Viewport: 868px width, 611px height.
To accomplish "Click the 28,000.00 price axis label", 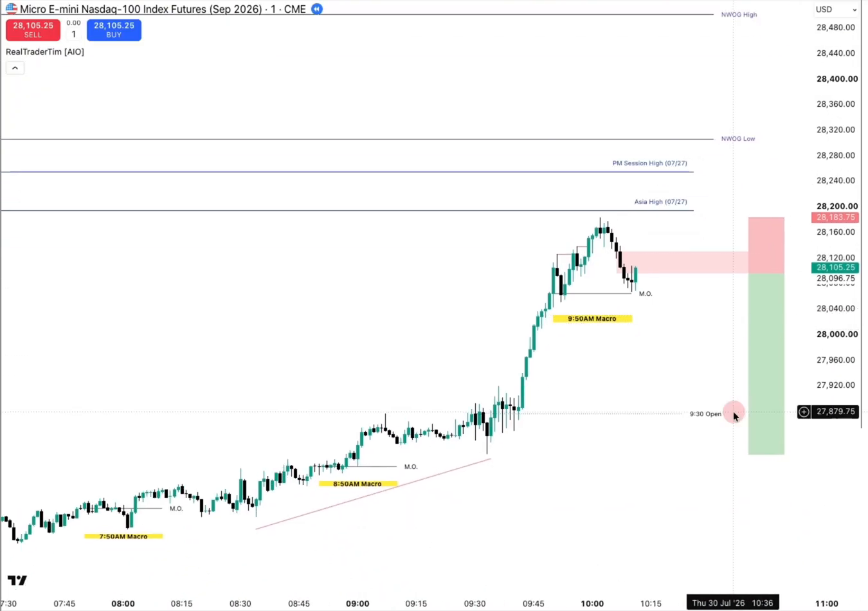I will [x=836, y=334].
